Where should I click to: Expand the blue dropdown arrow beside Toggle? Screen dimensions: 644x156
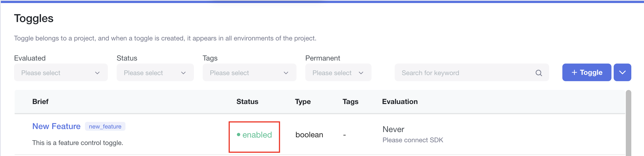622,72
